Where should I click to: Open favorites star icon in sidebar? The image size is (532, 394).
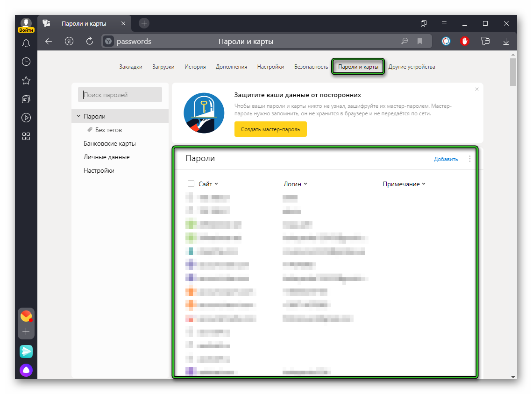(x=26, y=81)
